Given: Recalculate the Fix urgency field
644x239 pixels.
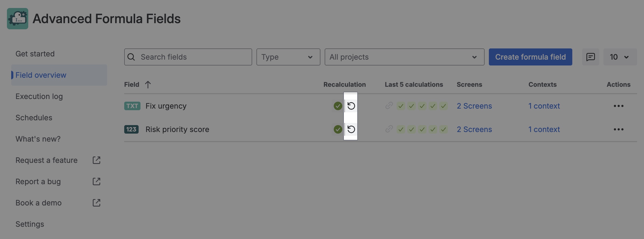Looking at the screenshot, I should point(351,106).
